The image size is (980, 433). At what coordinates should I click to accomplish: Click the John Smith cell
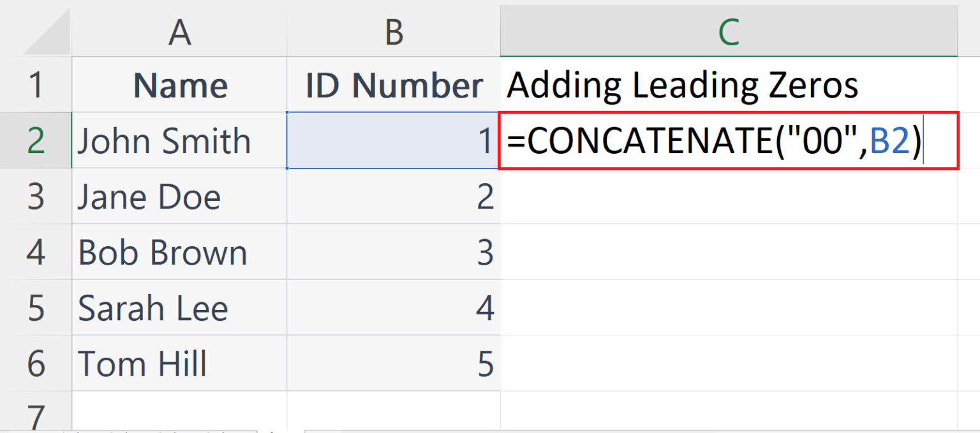[179, 140]
